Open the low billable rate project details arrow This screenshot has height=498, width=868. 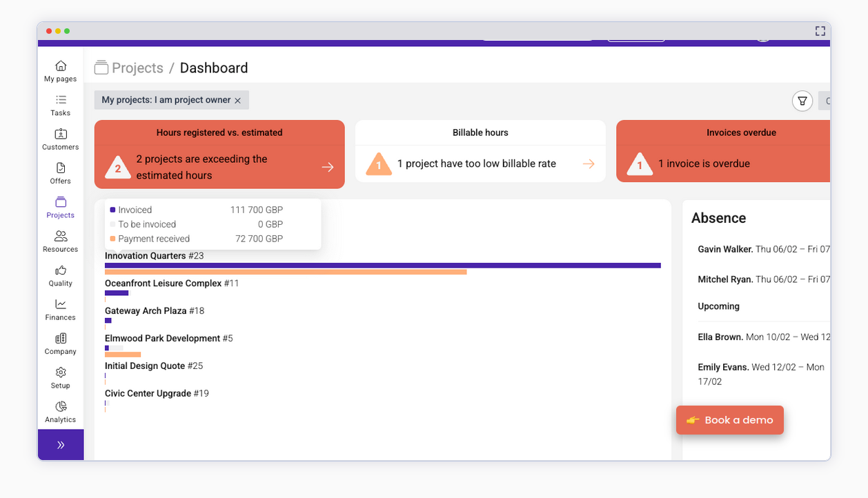[588, 164]
